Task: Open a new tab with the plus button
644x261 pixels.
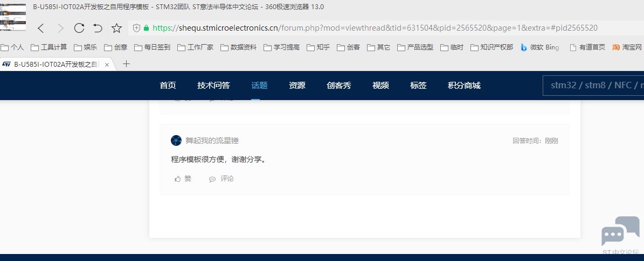Action: pyautogui.click(x=127, y=64)
